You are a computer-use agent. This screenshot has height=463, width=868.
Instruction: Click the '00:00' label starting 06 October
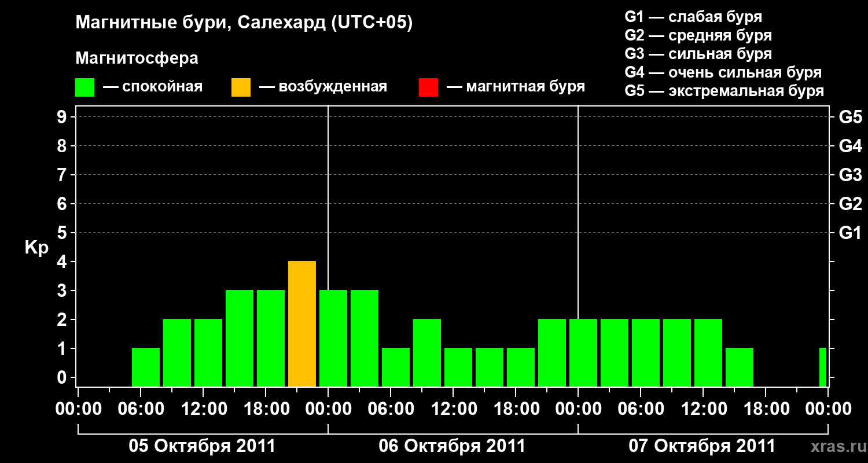328,409
